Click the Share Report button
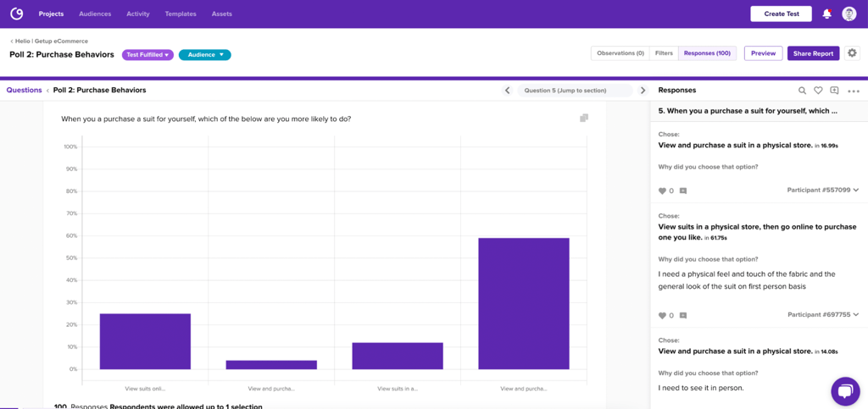 (x=813, y=53)
